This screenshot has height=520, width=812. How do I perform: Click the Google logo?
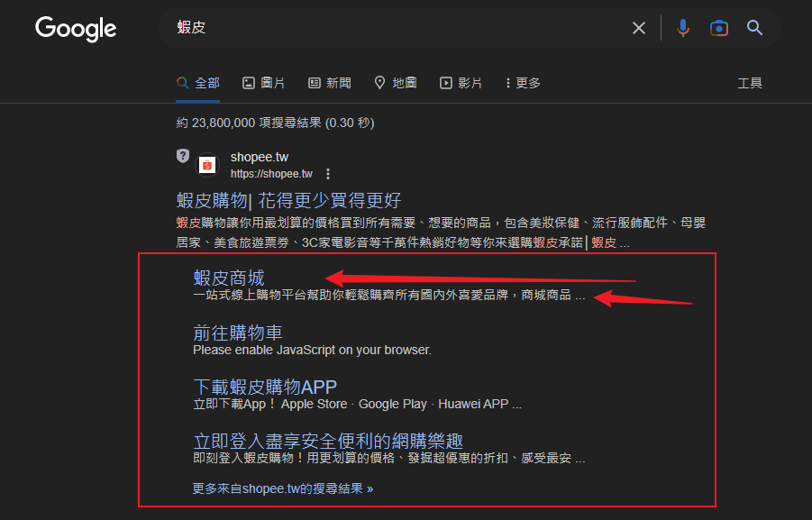(76, 29)
